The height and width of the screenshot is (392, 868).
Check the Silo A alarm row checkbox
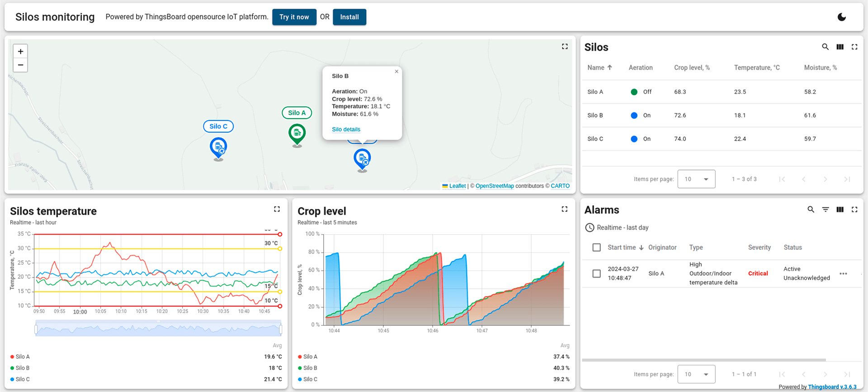[x=596, y=273]
